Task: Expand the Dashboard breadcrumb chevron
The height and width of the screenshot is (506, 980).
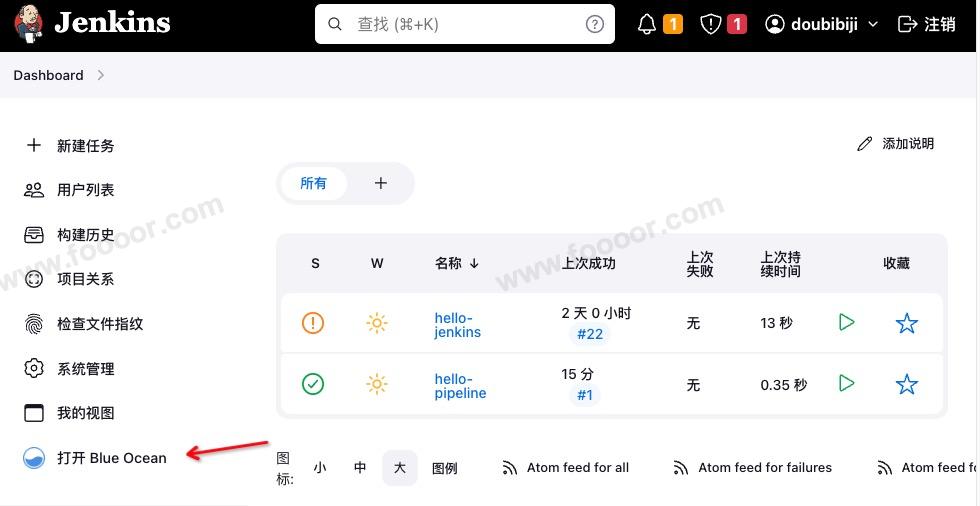Action: click(x=101, y=75)
